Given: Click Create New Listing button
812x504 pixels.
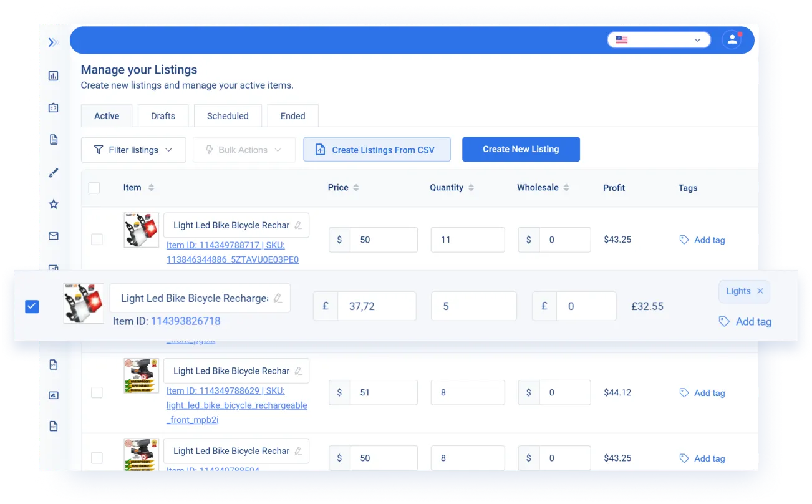Looking at the screenshot, I should coord(521,149).
